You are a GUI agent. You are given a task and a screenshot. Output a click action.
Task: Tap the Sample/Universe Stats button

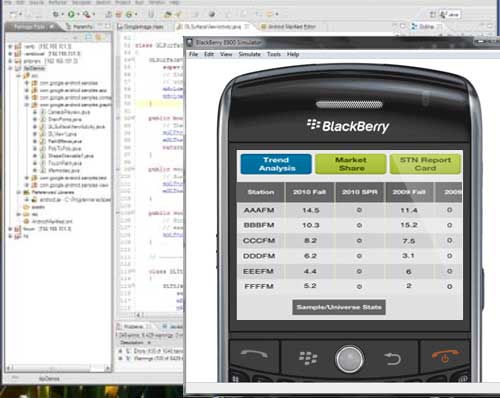(x=339, y=307)
